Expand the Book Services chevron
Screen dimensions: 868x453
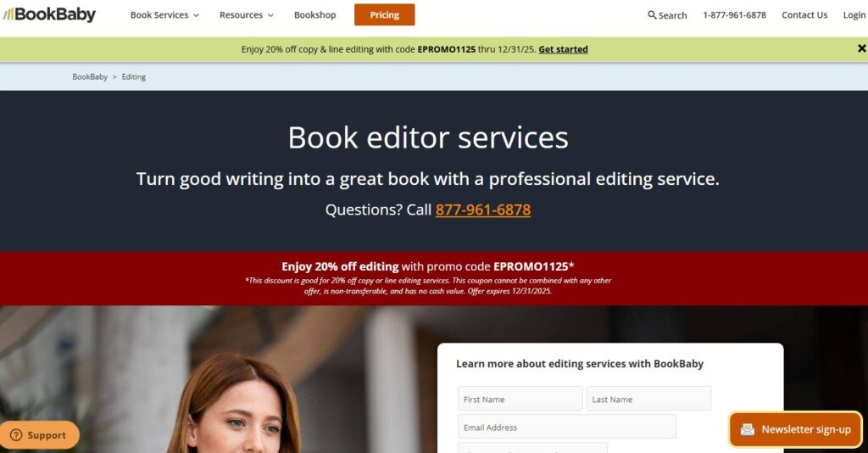click(196, 15)
